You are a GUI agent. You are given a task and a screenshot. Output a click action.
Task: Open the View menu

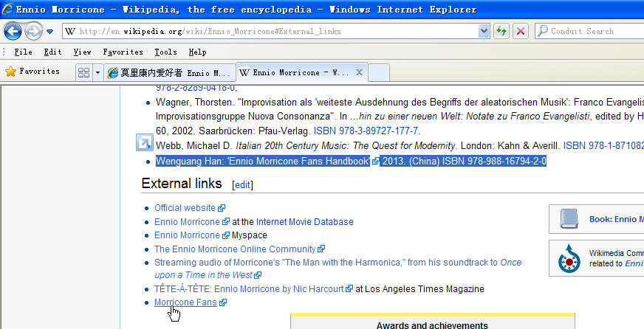(82, 52)
